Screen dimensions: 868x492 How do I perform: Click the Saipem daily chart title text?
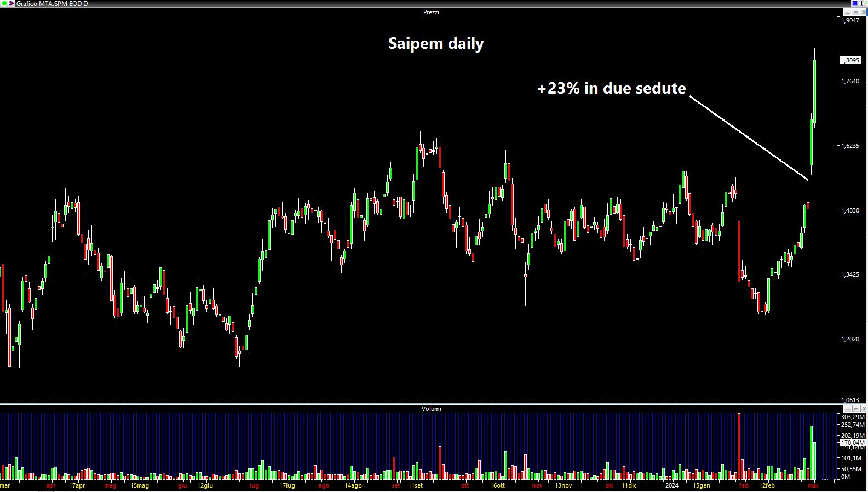(436, 43)
